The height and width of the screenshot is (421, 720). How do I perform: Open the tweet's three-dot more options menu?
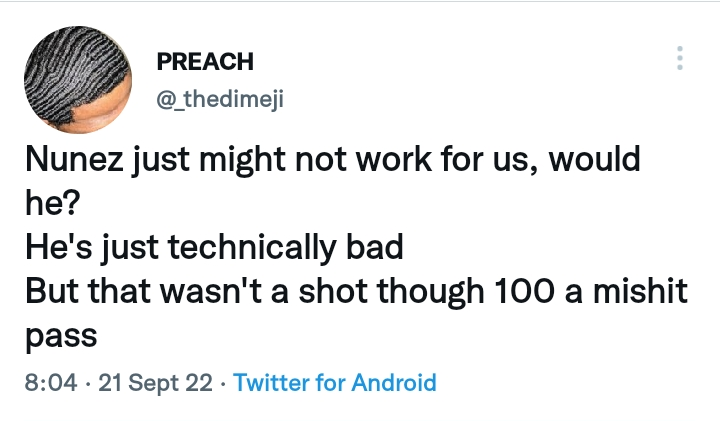[x=680, y=58]
